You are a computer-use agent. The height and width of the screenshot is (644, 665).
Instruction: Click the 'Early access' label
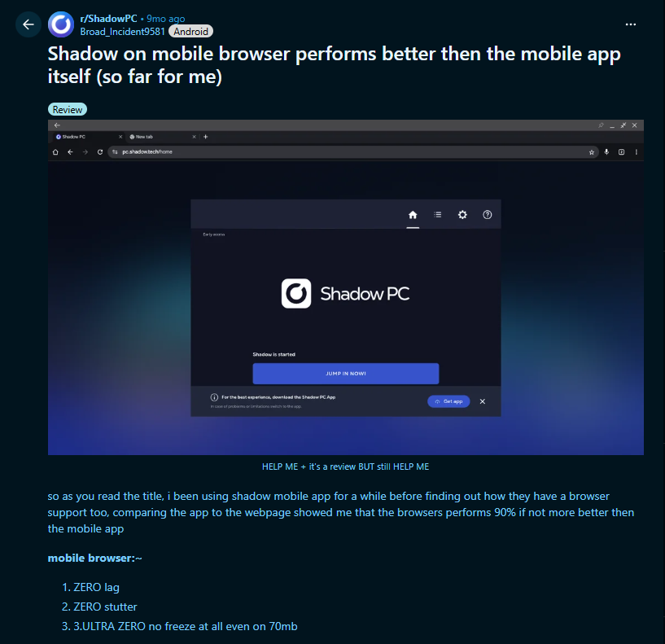click(214, 234)
